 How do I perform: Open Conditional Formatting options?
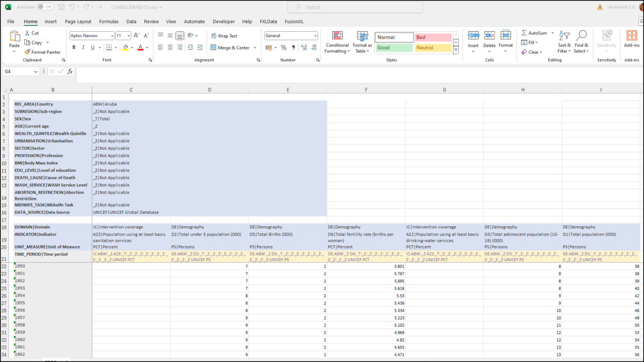point(337,41)
